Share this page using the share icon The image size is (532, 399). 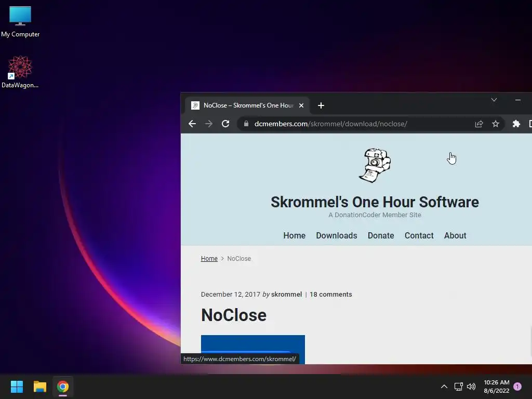tap(478, 124)
